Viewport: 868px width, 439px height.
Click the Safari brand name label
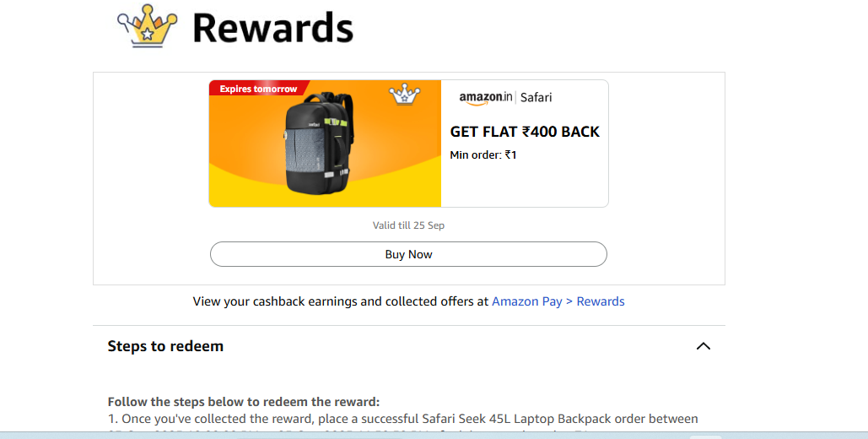coord(536,98)
